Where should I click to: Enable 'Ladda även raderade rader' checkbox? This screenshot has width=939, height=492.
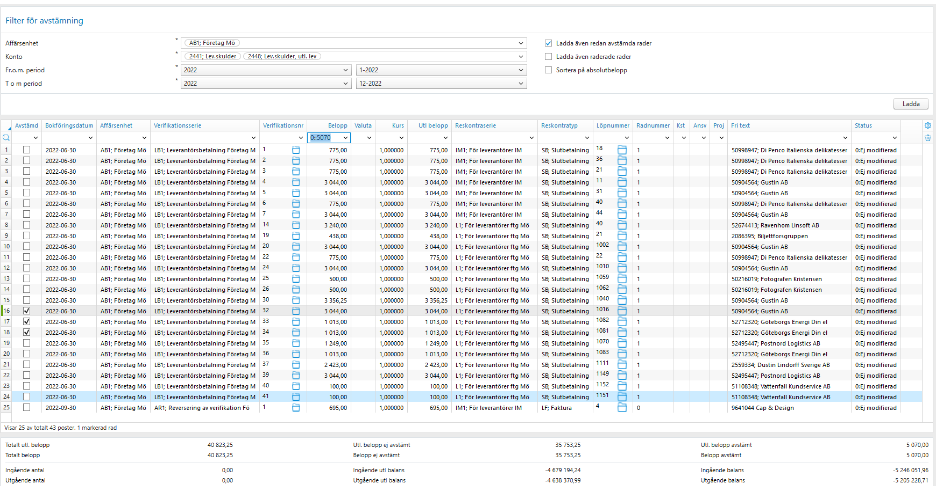tap(548, 57)
